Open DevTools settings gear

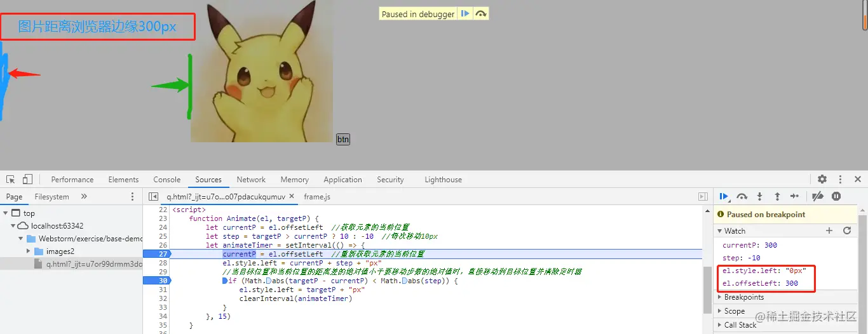click(822, 180)
